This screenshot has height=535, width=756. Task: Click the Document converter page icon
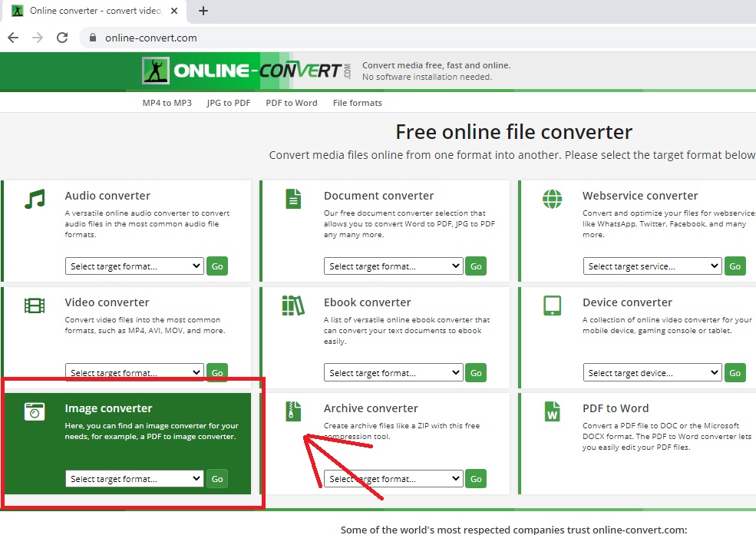[293, 199]
